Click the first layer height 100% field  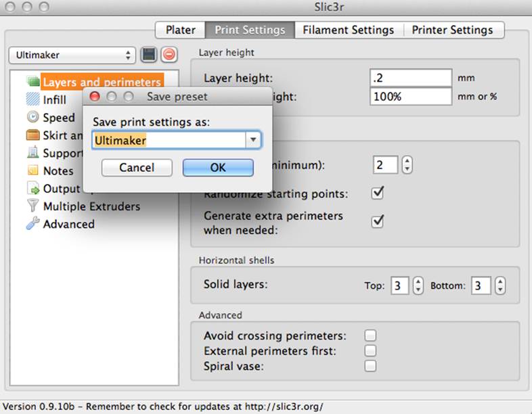coord(411,97)
